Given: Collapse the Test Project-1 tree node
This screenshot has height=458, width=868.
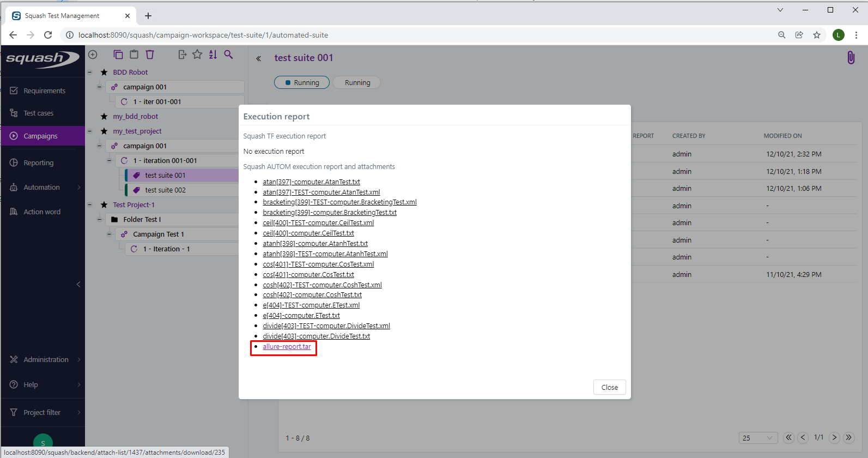Looking at the screenshot, I should (x=90, y=204).
